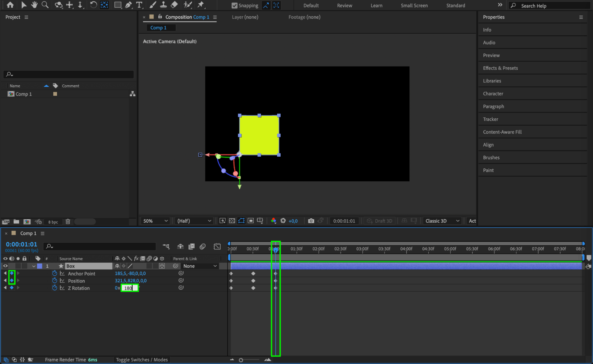This screenshot has width=593, height=364.
Task: Toggle the Z Rotation stopwatch
Action: 55,288
